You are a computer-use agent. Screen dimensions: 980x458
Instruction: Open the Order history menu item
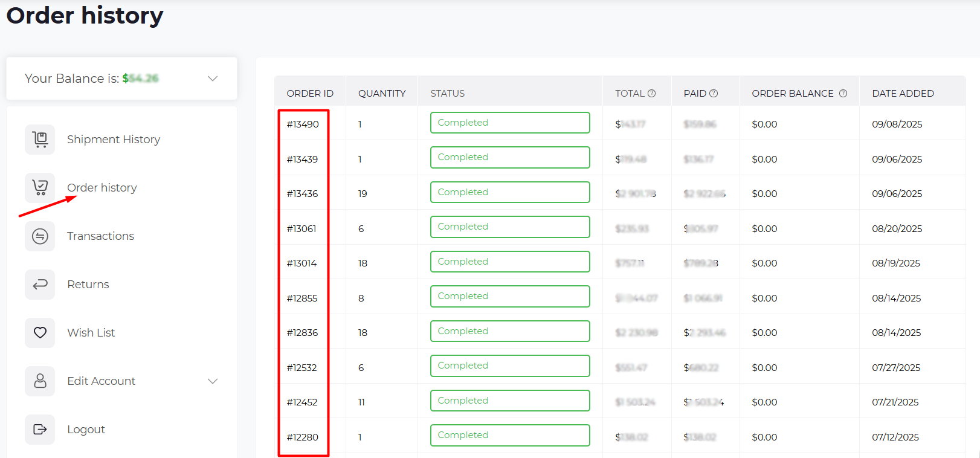[x=102, y=188]
